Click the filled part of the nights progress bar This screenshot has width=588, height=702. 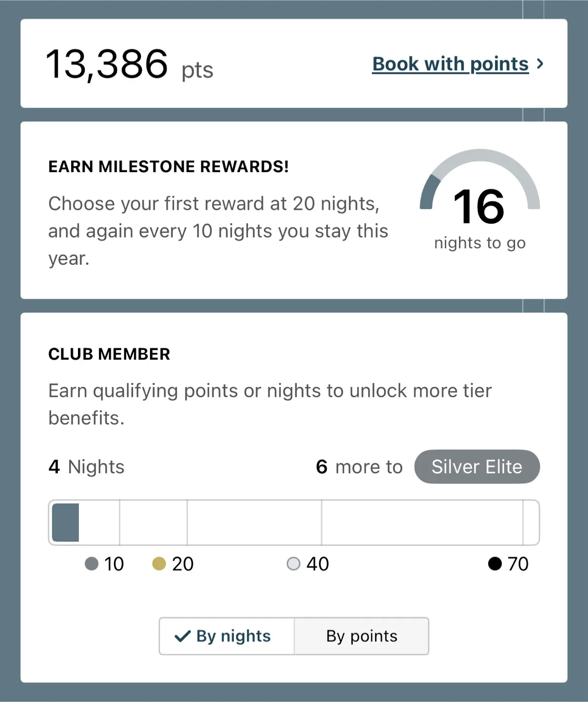coord(65,523)
